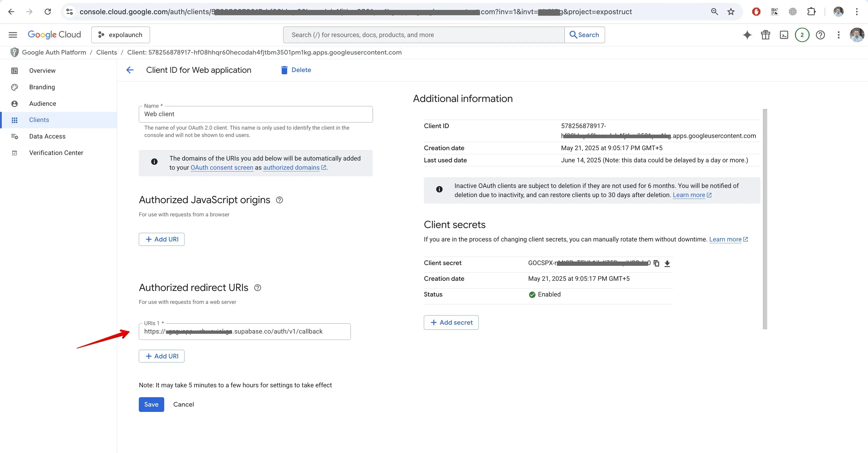868x453 pixels.
Task: Open Data Access in the sidebar
Action: [58, 136]
